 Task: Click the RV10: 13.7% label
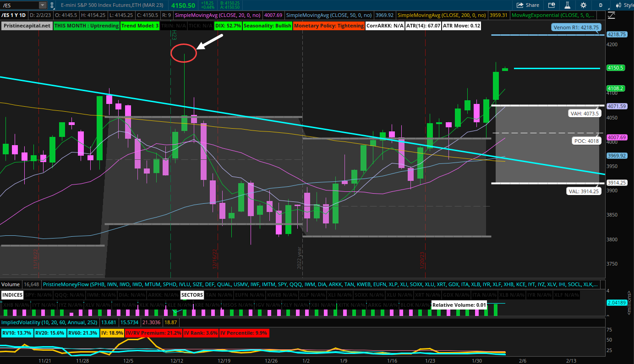[16, 333]
